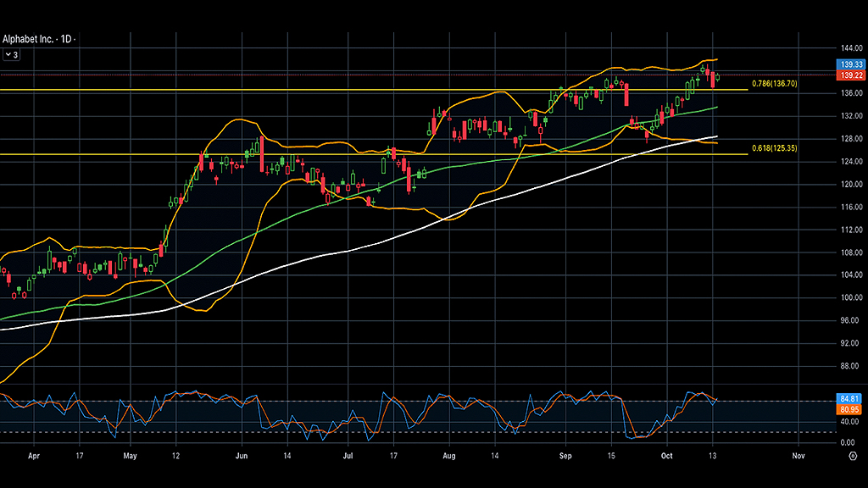
Task: Click the 100.00 price axis label
Action: pos(851,297)
